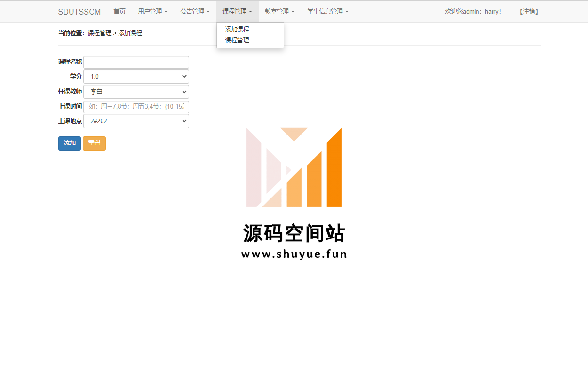
Task: Click the 课程名称 form label
Action: click(x=70, y=62)
